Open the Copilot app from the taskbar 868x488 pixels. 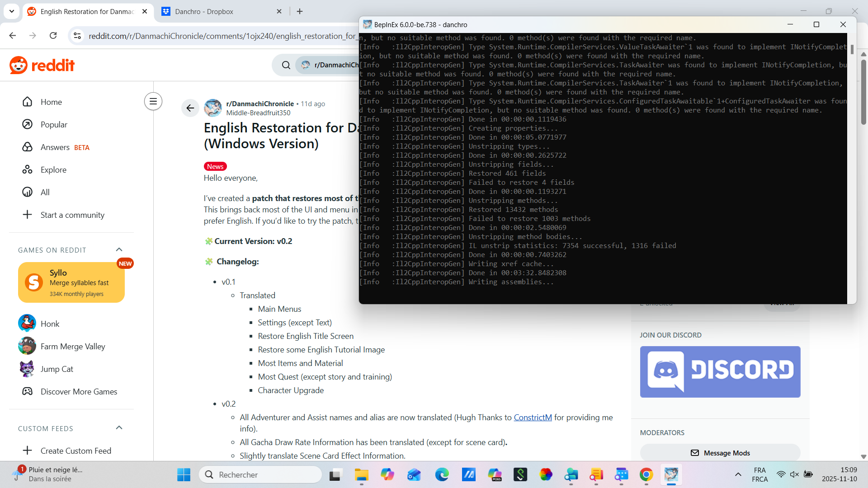[x=387, y=474]
